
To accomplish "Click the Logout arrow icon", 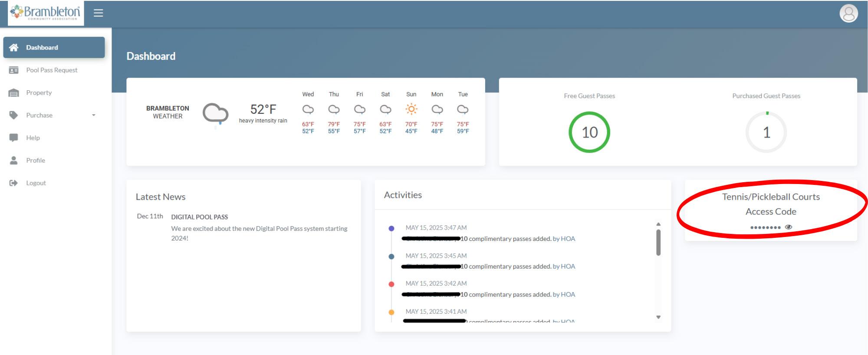I will [14, 183].
